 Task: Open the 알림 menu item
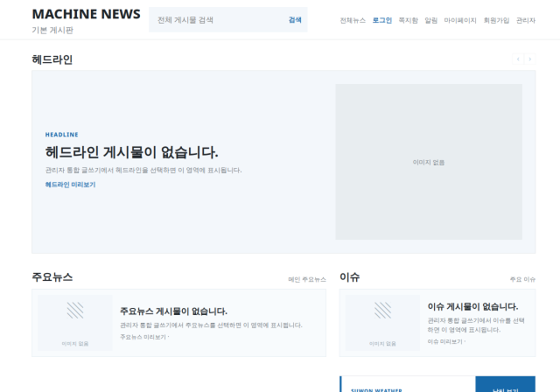click(430, 20)
